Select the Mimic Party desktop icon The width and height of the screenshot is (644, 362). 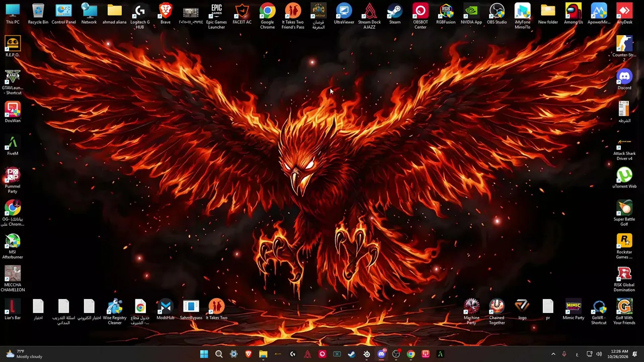pyautogui.click(x=573, y=309)
